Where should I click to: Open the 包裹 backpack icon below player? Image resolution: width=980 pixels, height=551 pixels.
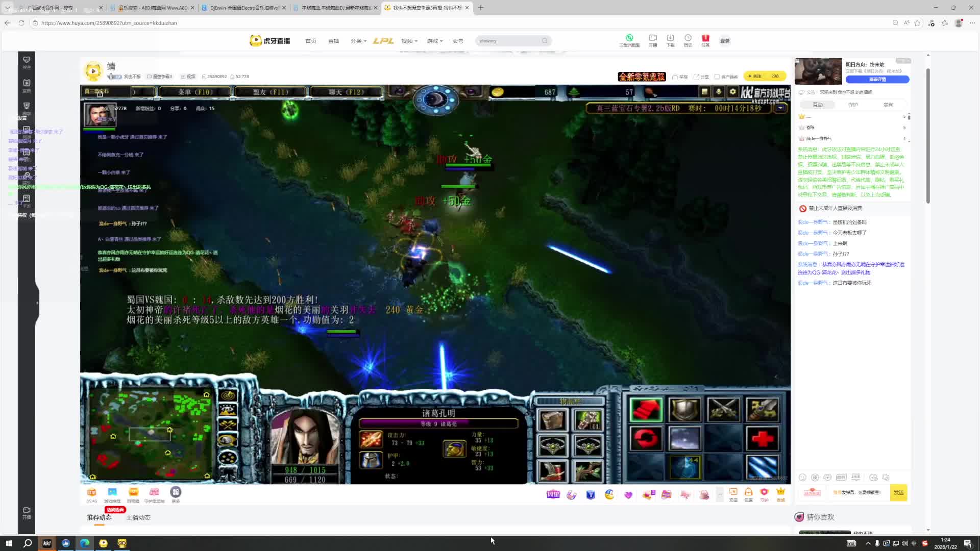(x=748, y=493)
